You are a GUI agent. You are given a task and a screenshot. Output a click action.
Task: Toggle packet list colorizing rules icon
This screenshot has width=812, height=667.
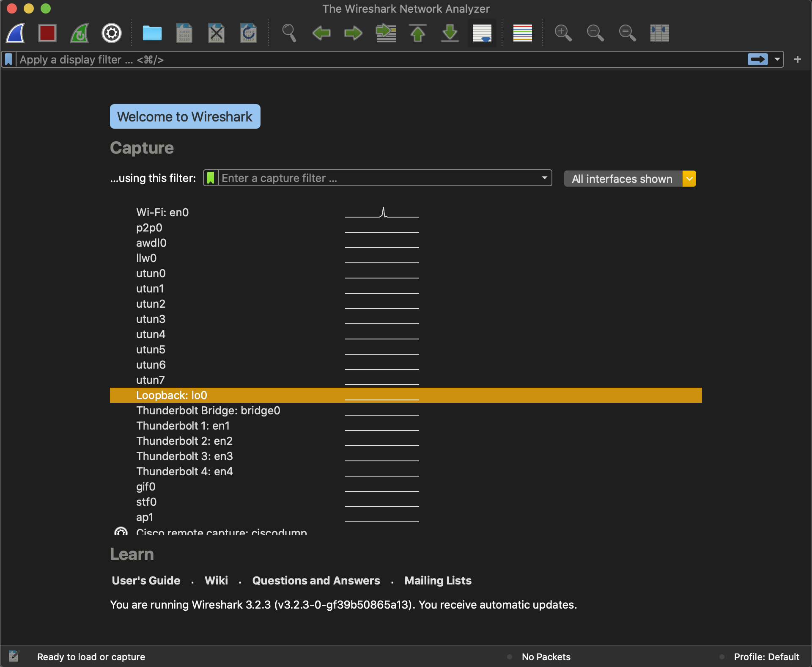(522, 33)
